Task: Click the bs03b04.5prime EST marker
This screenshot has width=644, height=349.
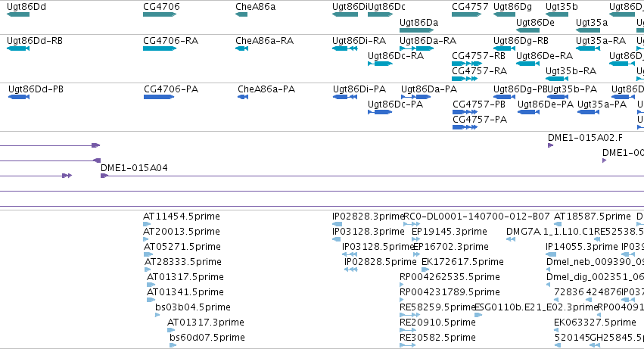Action: pyautogui.click(x=157, y=315)
